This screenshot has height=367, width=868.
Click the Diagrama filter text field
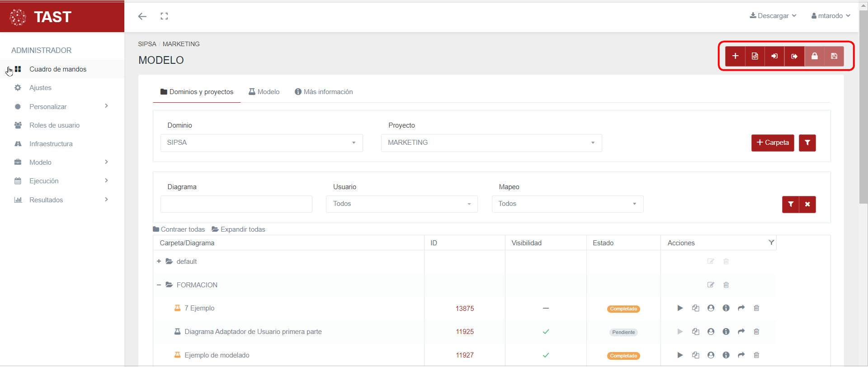[236, 204]
